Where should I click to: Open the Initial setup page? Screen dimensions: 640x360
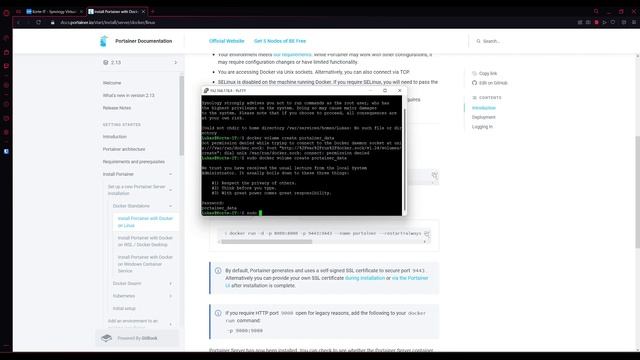pos(124,309)
